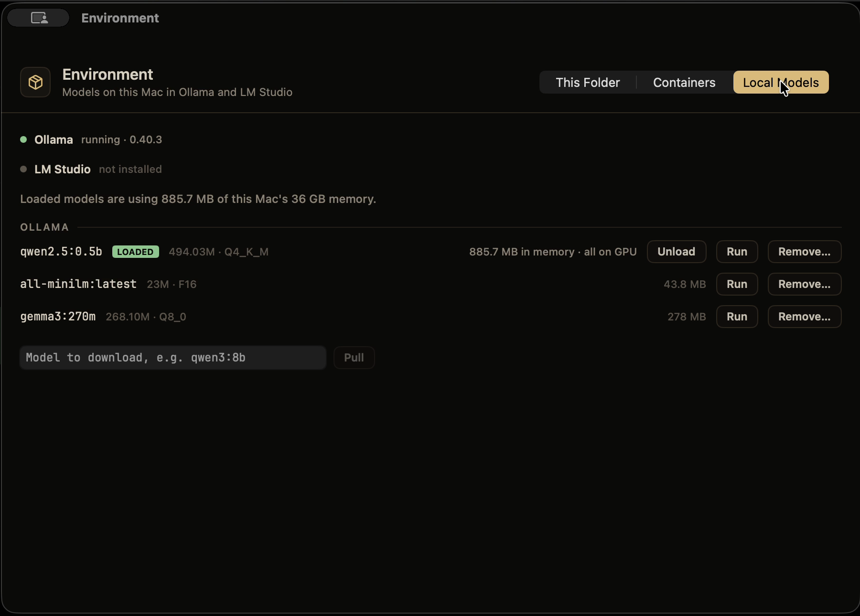This screenshot has height=616, width=860.
Task: Click the OLLAMA section header
Action: click(x=44, y=227)
